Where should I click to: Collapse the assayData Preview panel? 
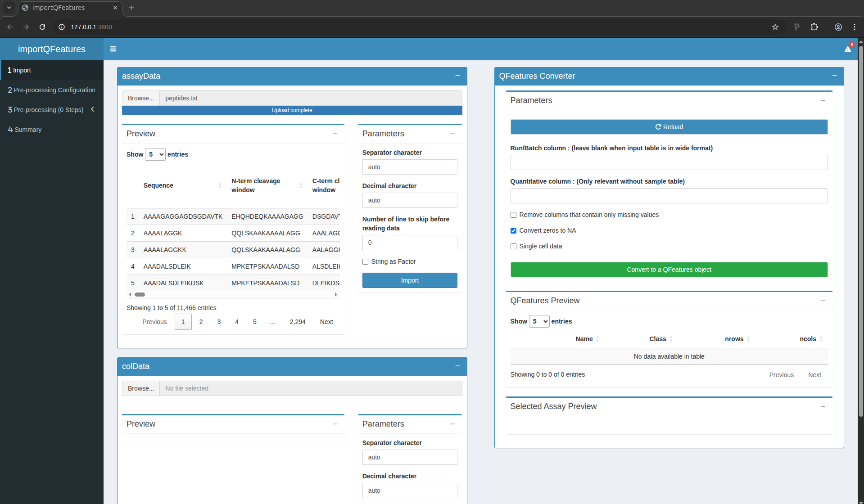335,134
